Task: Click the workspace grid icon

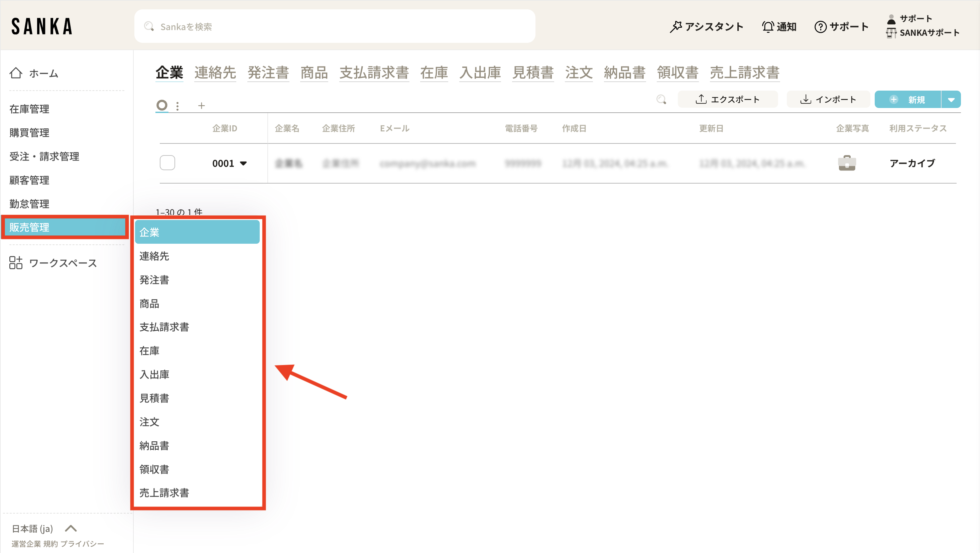Action: 16,262
